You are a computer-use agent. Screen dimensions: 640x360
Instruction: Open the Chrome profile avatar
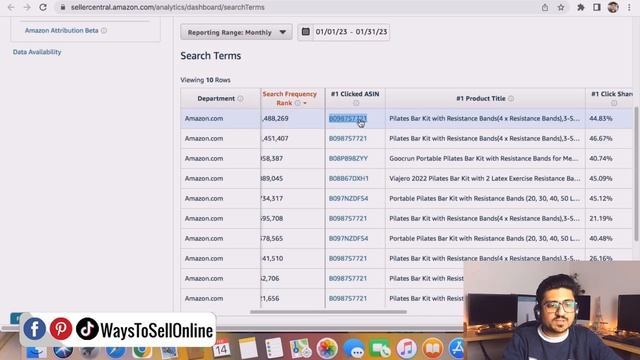tap(613, 7)
